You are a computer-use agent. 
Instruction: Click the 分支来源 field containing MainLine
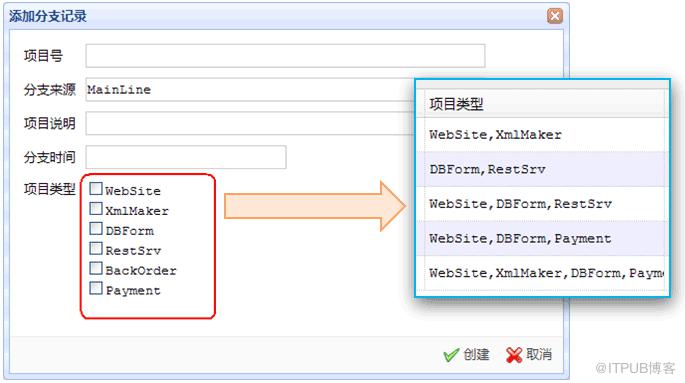tap(250, 90)
